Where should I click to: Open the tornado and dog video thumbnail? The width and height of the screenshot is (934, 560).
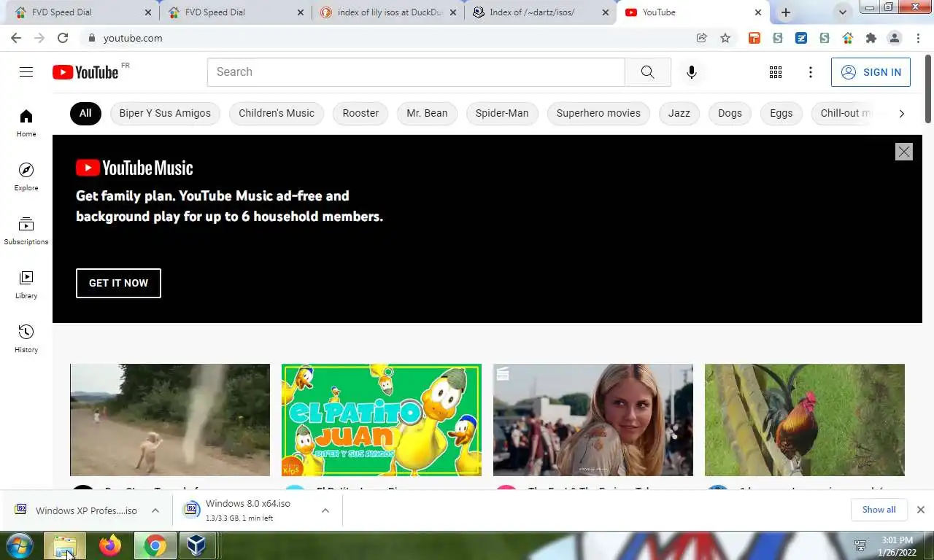point(170,420)
